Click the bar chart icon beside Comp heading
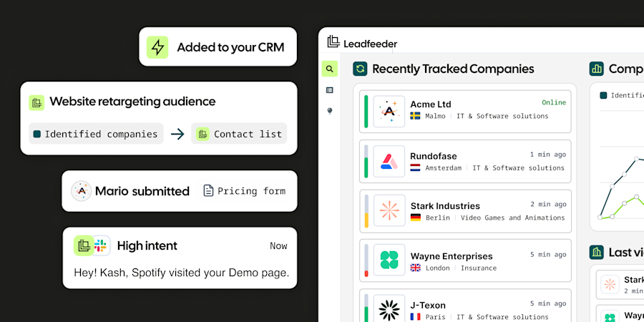The image size is (644, 322). [596, 69]
